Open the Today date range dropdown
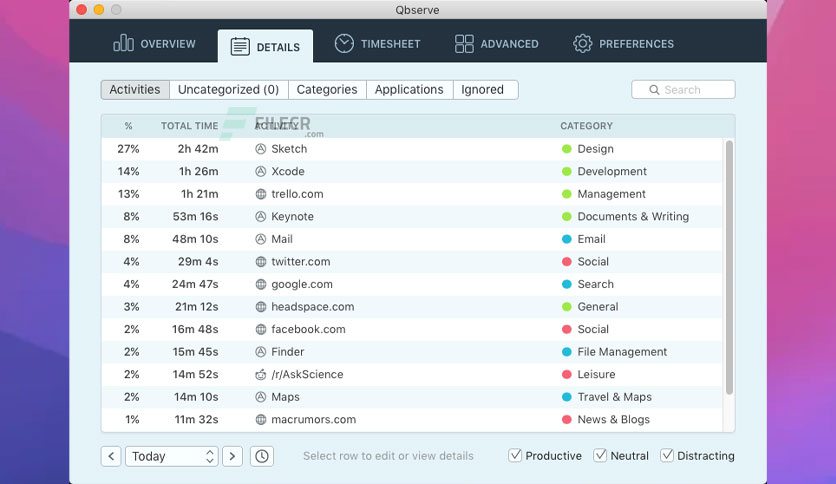This screenshot has width=836, height=484. (172, 456)
